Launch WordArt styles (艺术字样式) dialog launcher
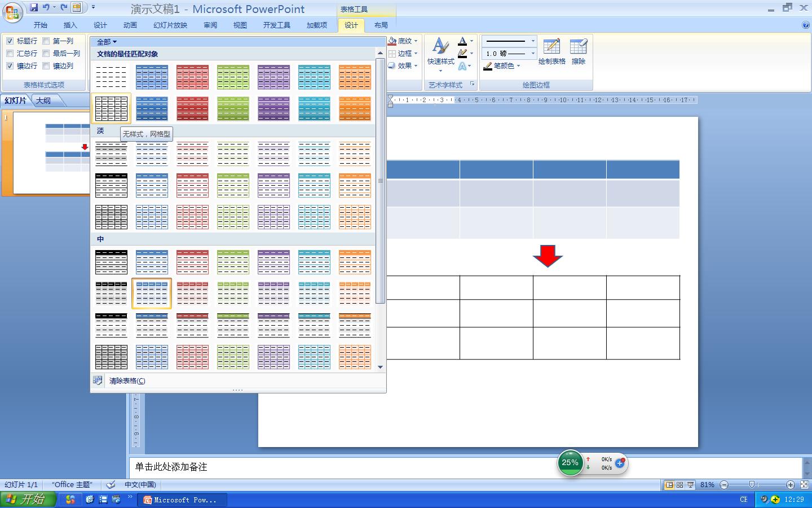 [473, 84]
